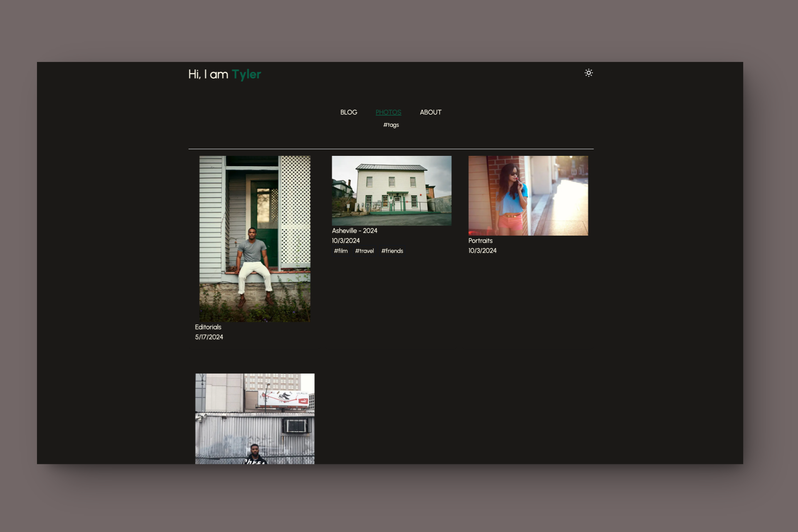Open the ABOUT page

point(430,112)
